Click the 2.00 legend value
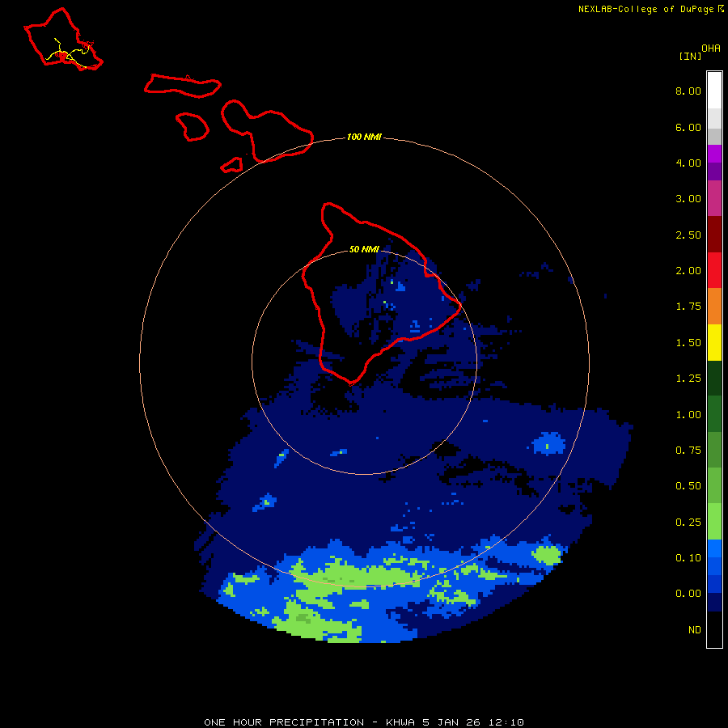Screen dimensions: 728x728 688,271
